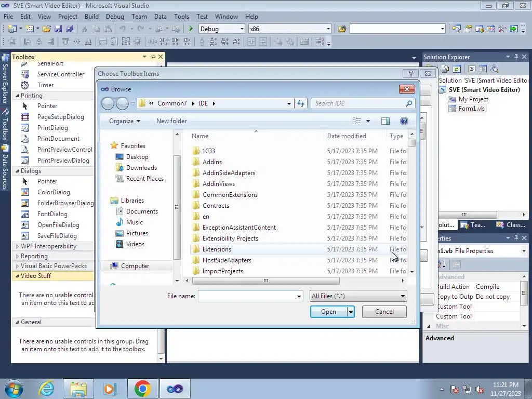Open the Organize dropdown menu
This screenshot has height=399, width=532.
tap(125, 121)
